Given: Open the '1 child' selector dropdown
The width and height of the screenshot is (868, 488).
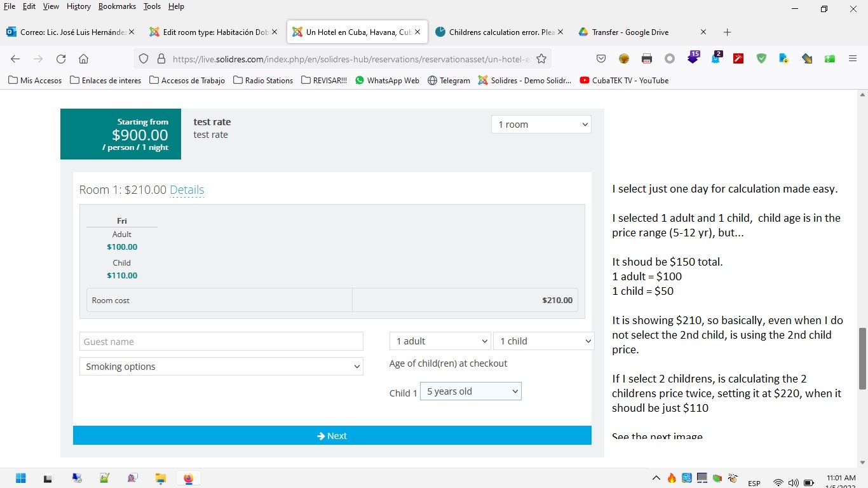Looking at the screenshot, I should point(543,341).
